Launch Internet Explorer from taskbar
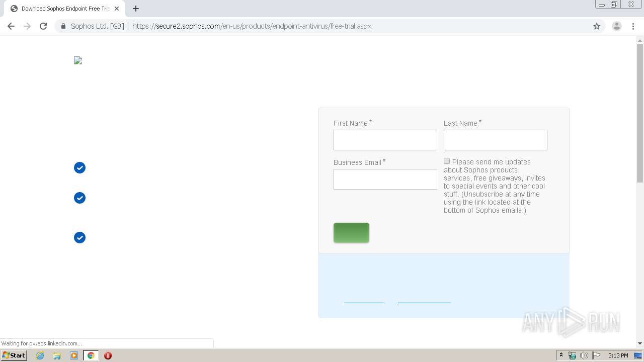This screenshot has height=362, width=644. coord(40,355)
